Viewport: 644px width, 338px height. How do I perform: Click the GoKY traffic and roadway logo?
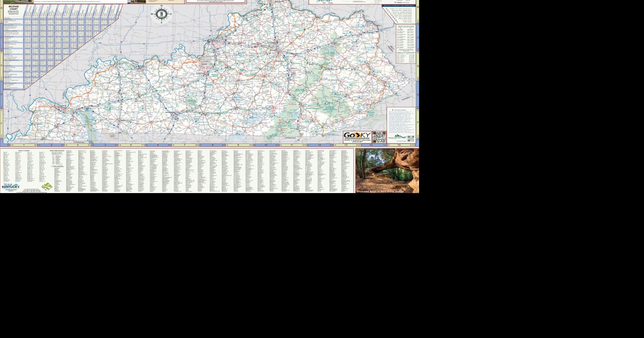(x=357, y=137)
